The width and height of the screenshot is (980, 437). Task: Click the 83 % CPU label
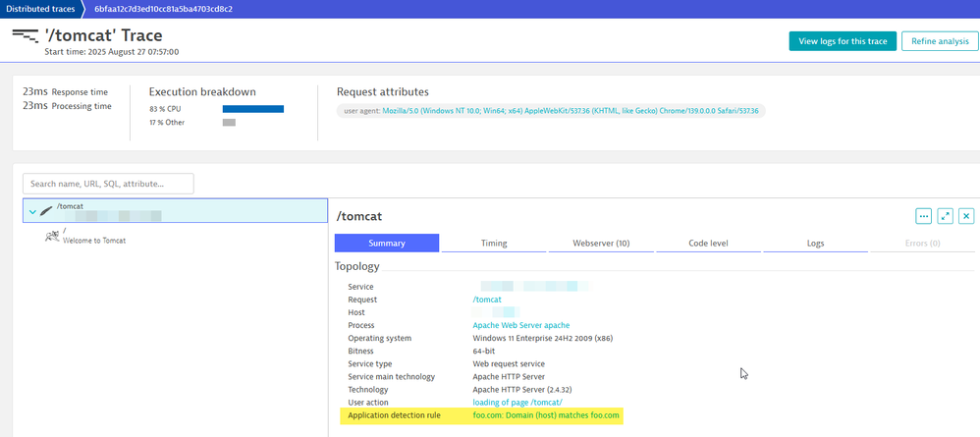(164, 109)
